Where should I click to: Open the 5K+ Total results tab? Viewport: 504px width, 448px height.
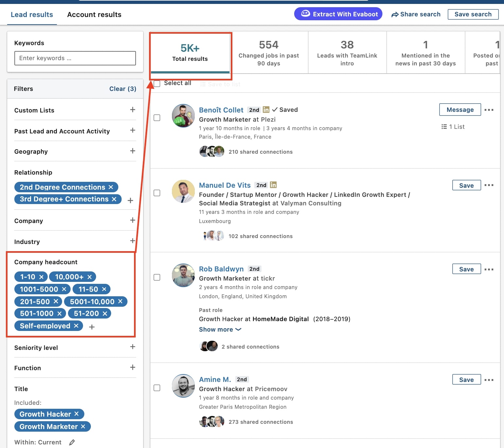coord(190,53)
